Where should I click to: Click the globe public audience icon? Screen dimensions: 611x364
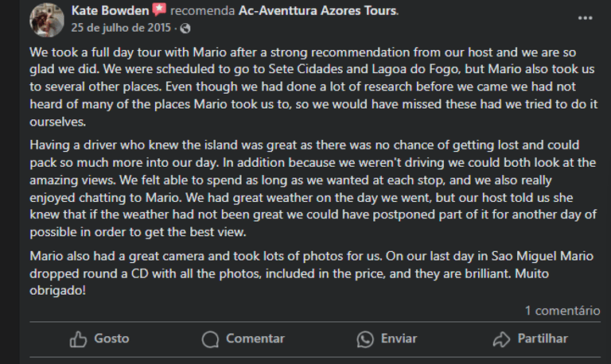pos(185,28)
